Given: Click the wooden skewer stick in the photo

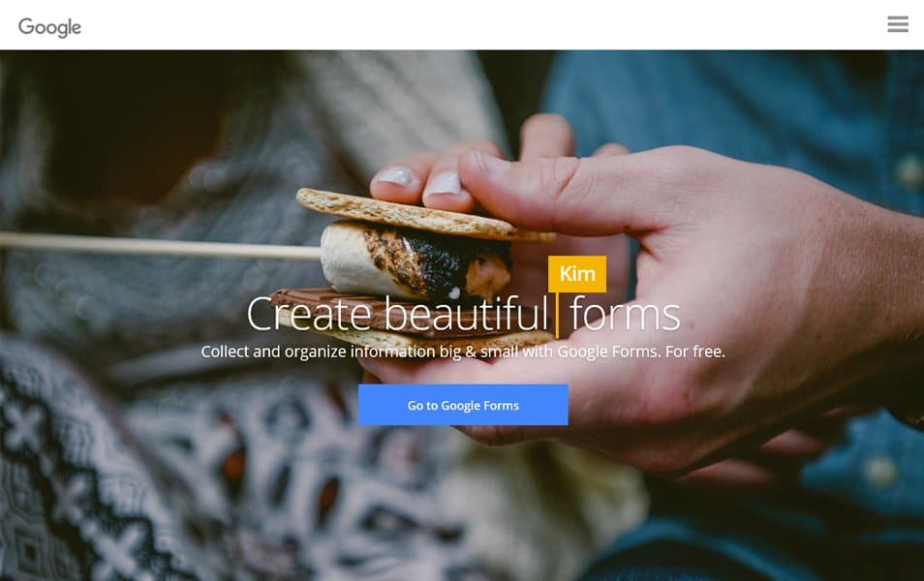Looking at the screenshot, I should coord(160,246).
